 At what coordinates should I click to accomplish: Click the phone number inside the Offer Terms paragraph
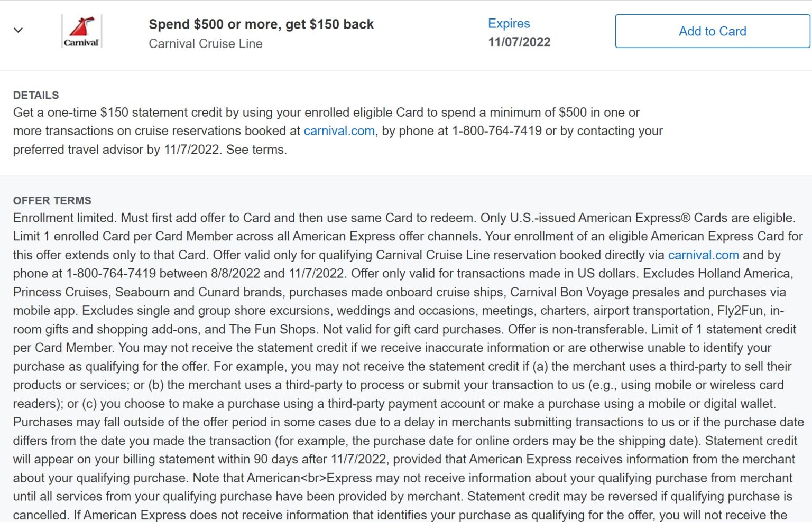click(112, 274)
